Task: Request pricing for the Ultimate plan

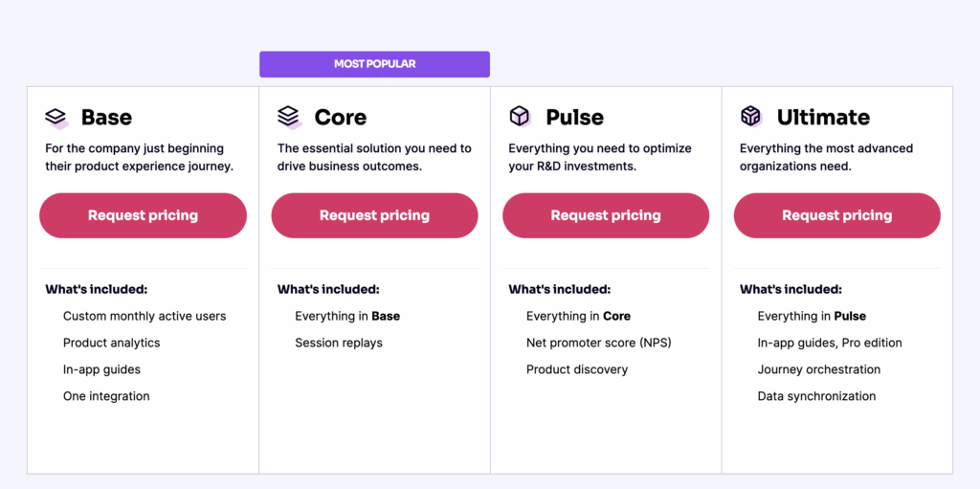Action: coord(837,215)
